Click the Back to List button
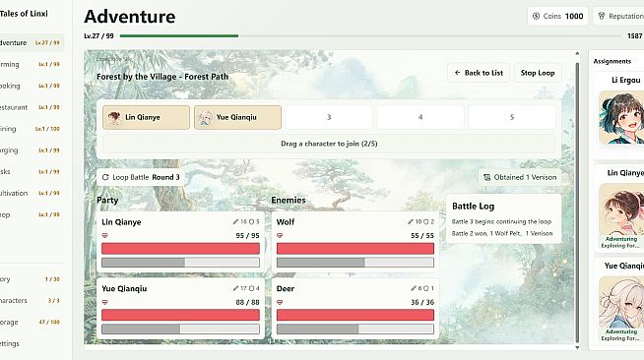The image size is (644, 360). click(479, 73)
